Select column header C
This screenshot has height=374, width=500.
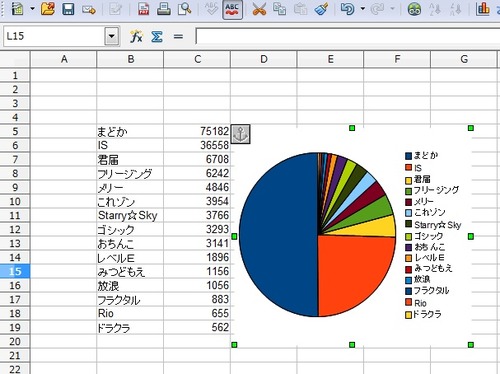coord(197,59)
